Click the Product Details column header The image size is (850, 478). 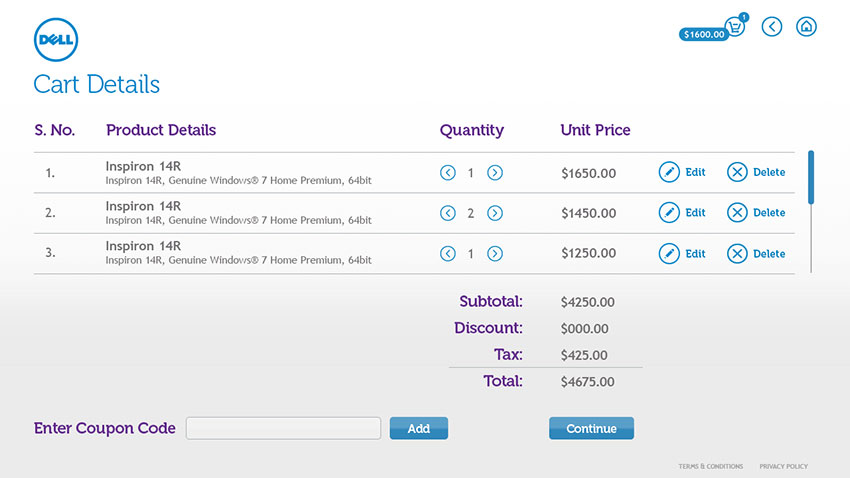161,130
